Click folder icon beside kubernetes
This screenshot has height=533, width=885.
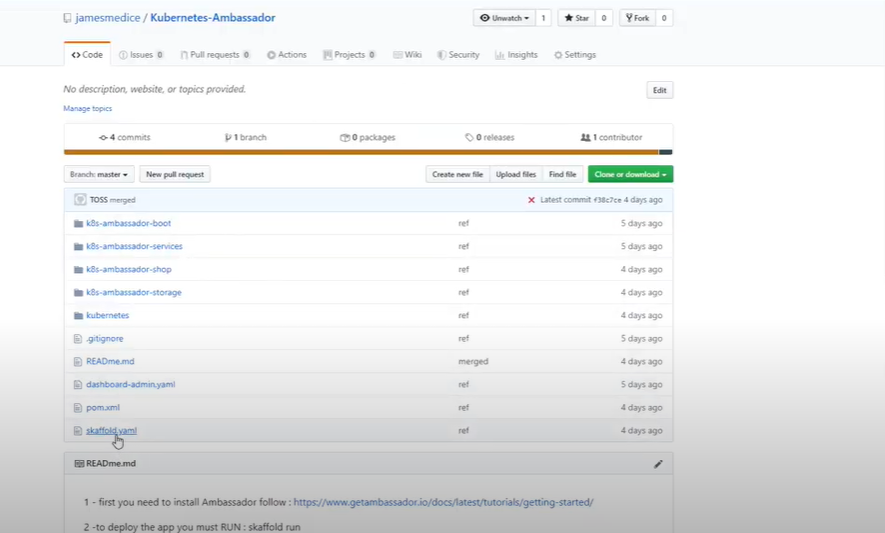78,316
